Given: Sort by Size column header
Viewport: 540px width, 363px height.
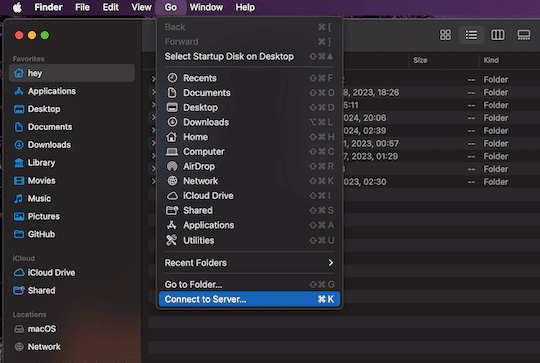Looking at the screenshot, I should click(x=420, y=60).
